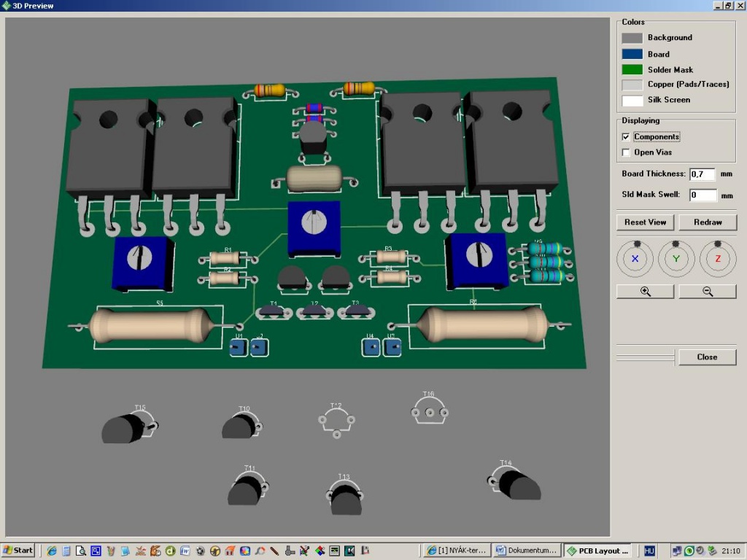
Task: Click the soccer ball quick launch icon
Action: tap(200, 551)
